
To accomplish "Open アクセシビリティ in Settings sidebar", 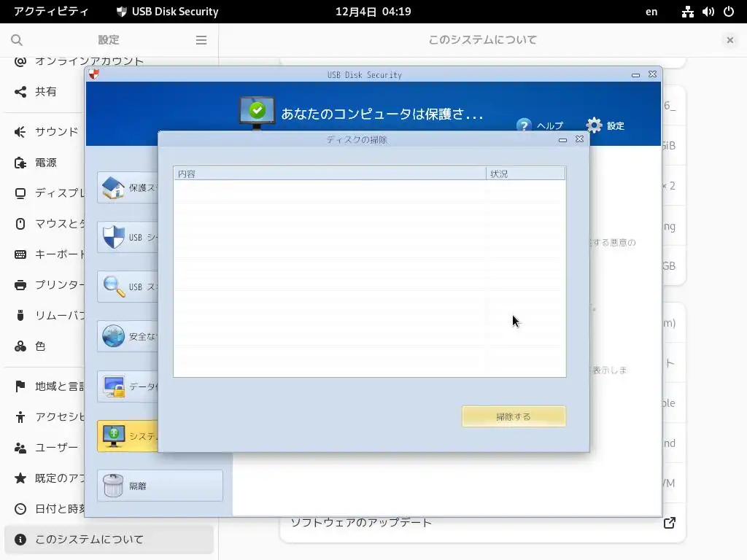I will point(45,416).
